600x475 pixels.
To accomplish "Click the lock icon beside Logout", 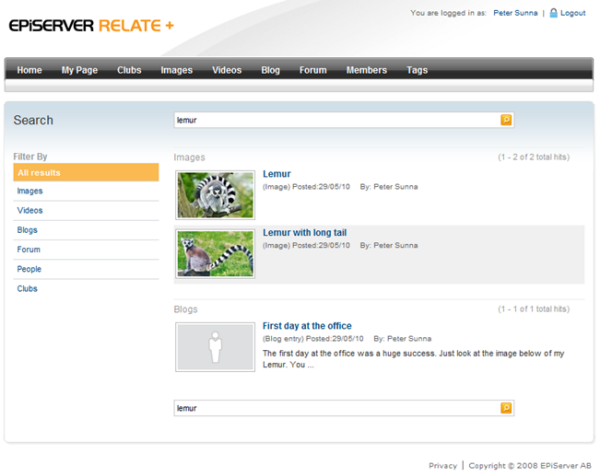I will pyautogui.click(x=553, y=13).
